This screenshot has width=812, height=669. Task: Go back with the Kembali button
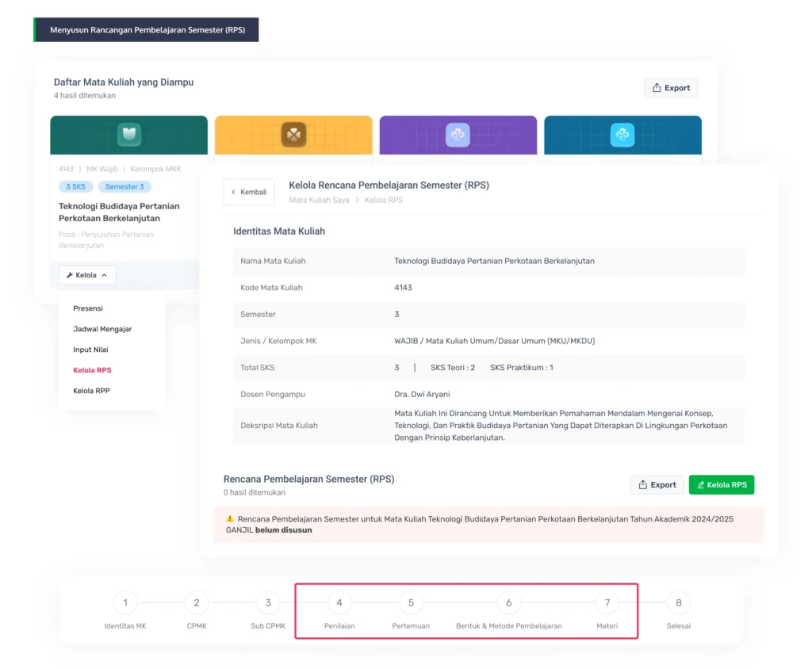pos(249,192)
